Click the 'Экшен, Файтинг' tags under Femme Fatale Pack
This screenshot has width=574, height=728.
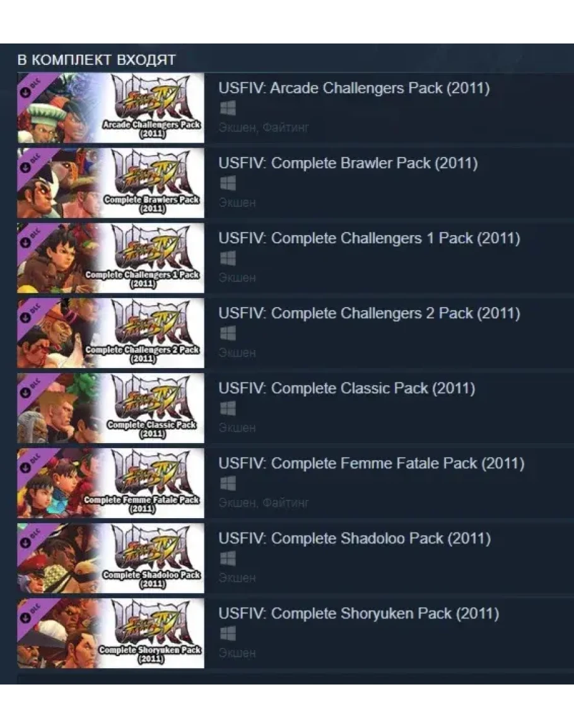pos(264,503)
